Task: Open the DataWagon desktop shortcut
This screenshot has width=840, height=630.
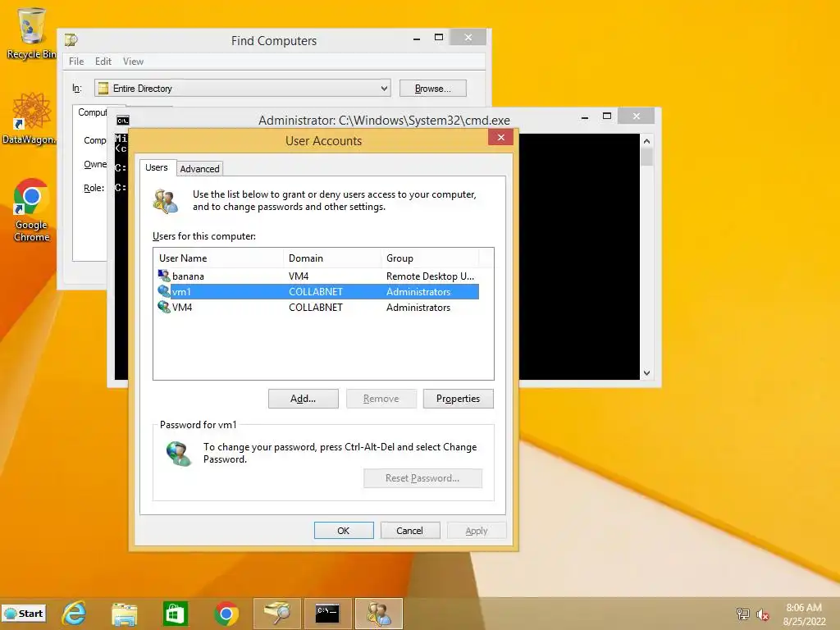Action: 30,118
